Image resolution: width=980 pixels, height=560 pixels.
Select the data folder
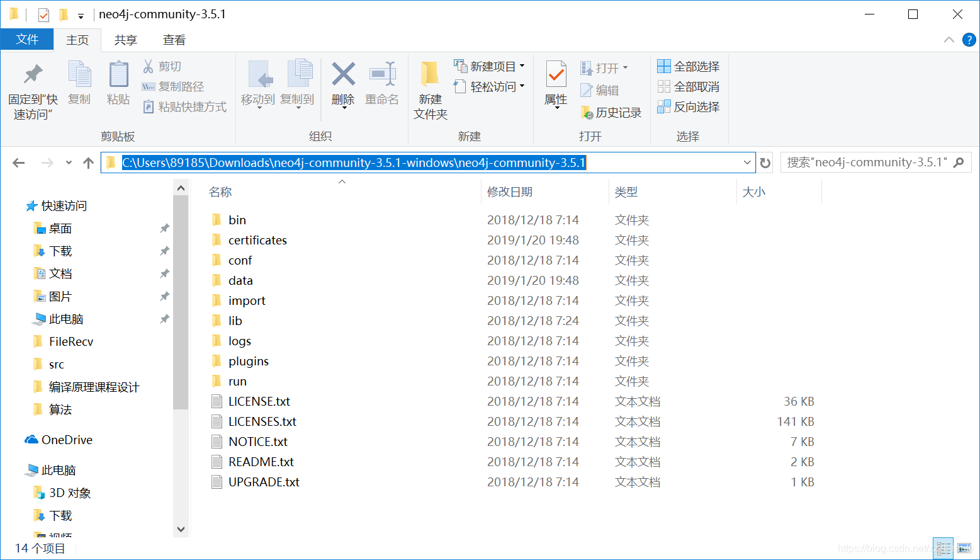point(240,280)
